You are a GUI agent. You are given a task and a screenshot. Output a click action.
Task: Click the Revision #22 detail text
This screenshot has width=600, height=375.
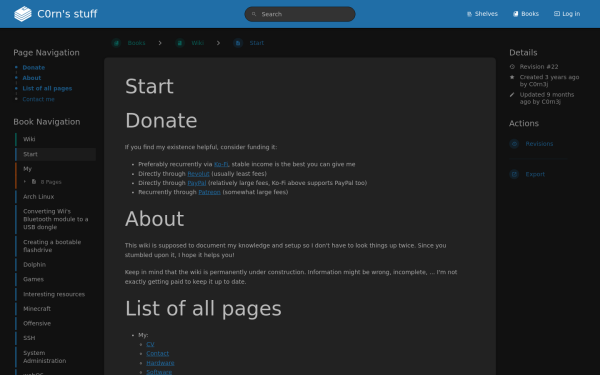tap(539, 67)
